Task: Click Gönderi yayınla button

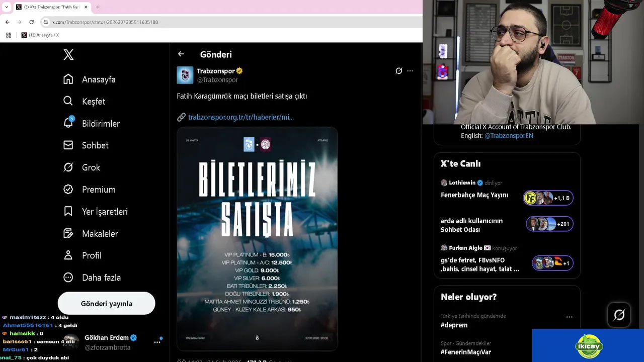Action: pos(106,304)
